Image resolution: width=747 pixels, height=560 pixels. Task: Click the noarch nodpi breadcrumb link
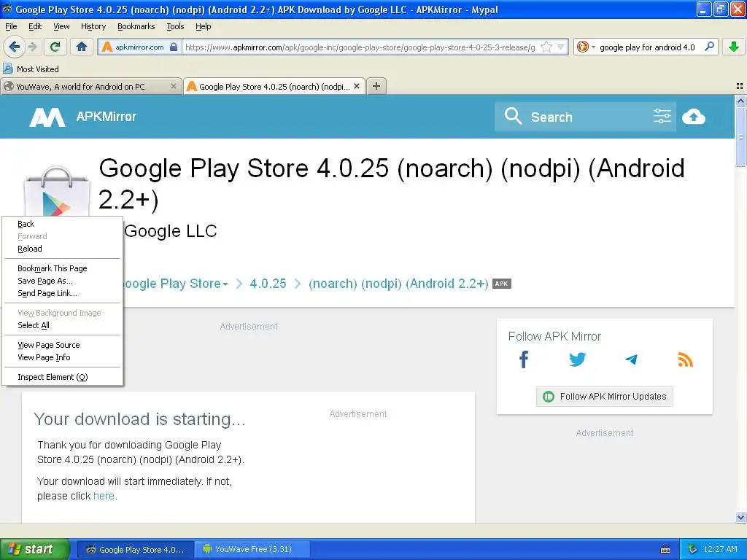(x=398, y=284)
